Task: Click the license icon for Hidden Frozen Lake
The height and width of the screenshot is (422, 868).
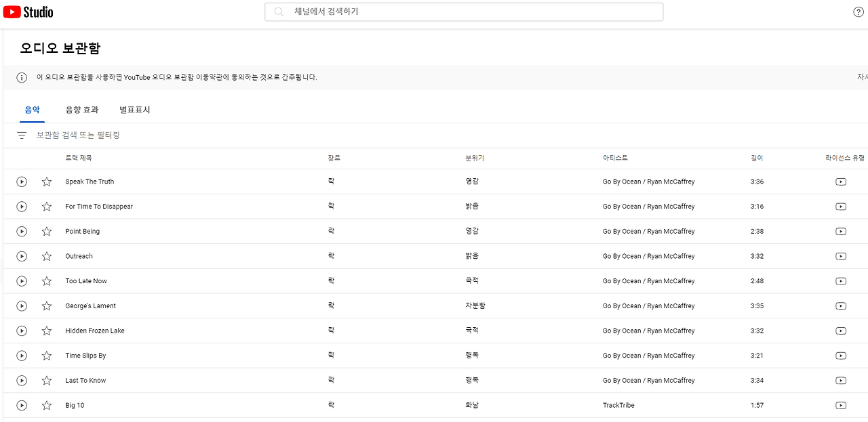Action: point(841,331)
